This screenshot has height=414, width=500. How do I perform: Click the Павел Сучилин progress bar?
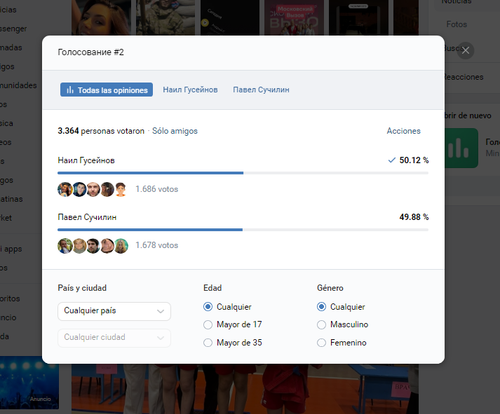coord(243,230)
